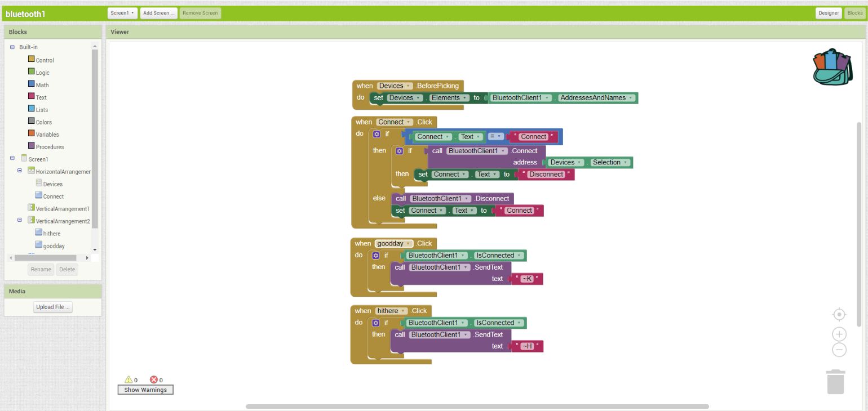Click the "~K" text string field
Viewport: 868px width, 411px height.
528,279
